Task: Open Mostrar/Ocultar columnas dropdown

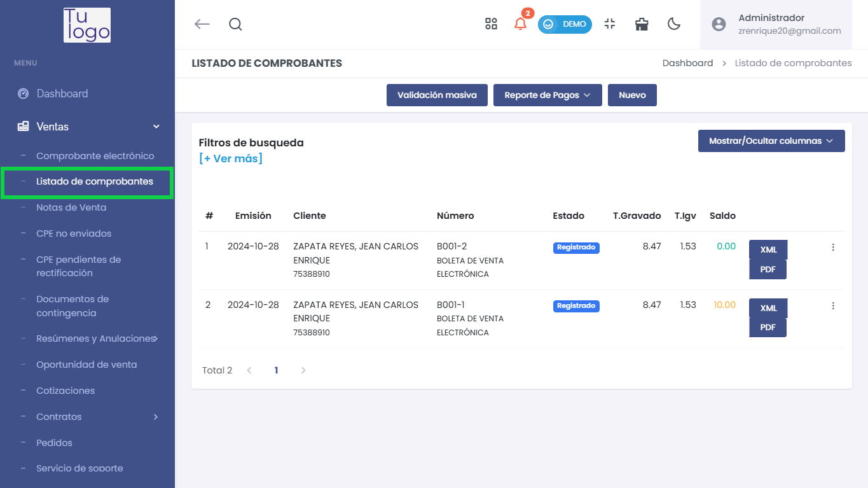Action: click(771, 141)
